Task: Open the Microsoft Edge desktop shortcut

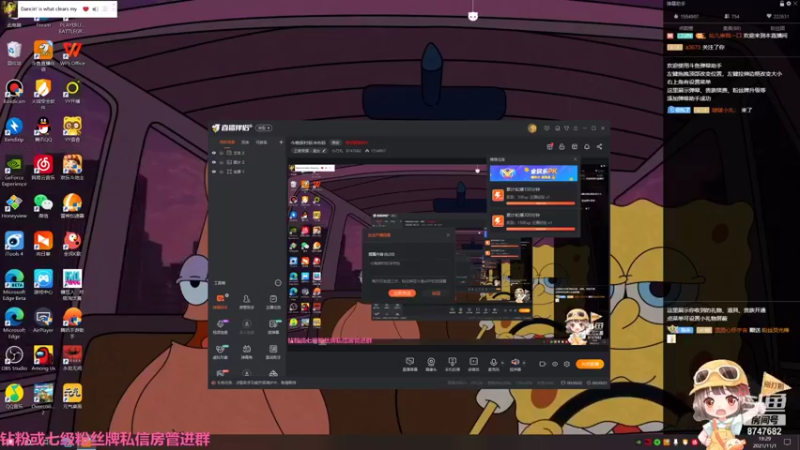Action: click(14, 323)
